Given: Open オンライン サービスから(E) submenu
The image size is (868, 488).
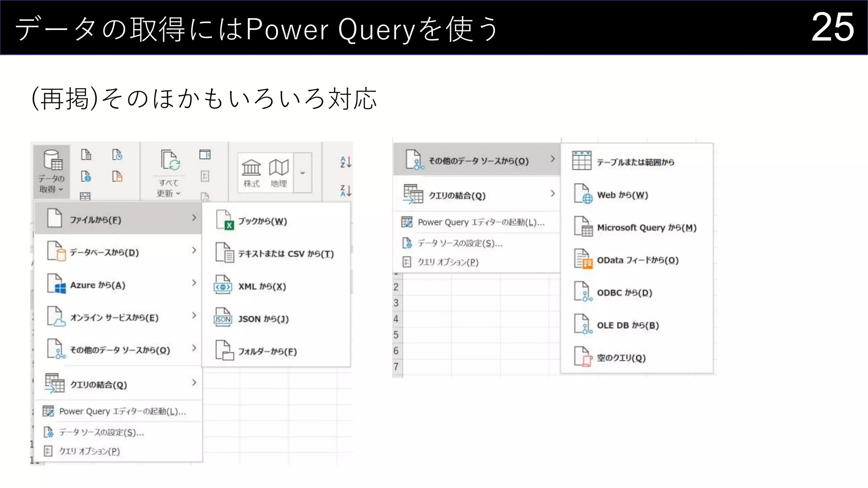Looking at the screenshot, I should 118,317.
